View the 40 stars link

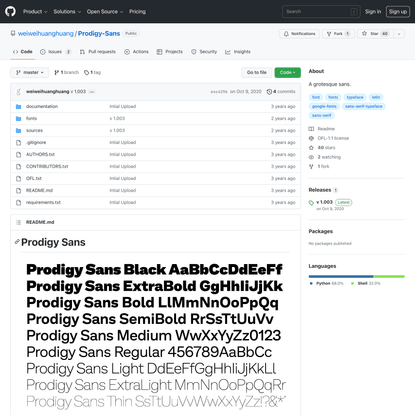(x=322, y=147)
